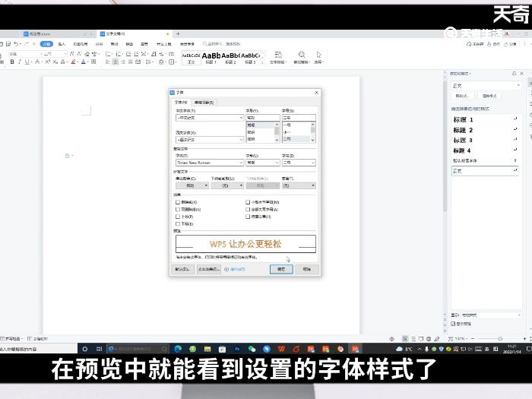Toggle Italic formatting in the ribbon
The height and width of the screenshot is (399, 532).
pyautogui.click(x=19, y=62)
